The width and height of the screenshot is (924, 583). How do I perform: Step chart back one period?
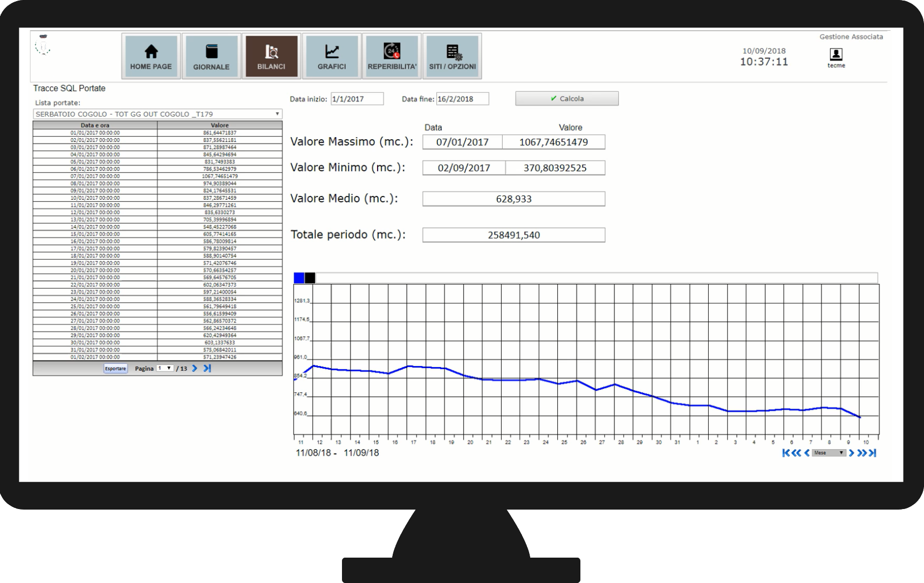(807, 453)
